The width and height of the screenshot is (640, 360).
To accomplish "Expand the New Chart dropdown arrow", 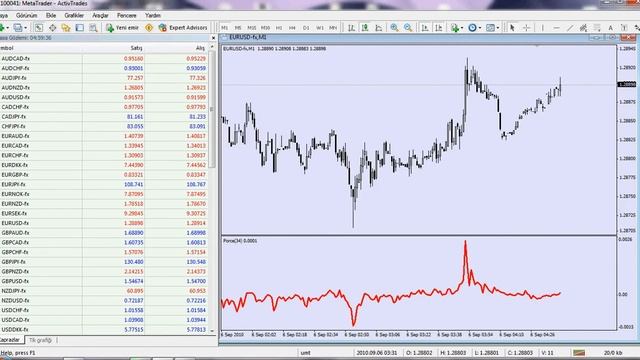I will point(7,28).
